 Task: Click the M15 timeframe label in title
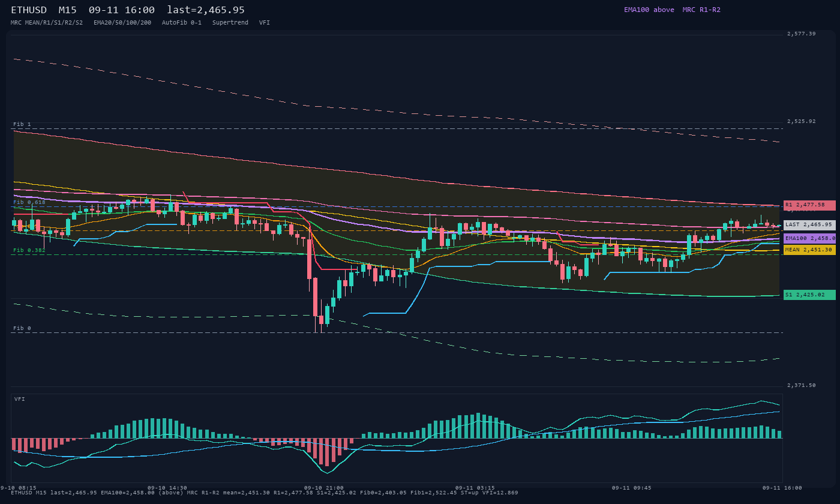point(67,10)
